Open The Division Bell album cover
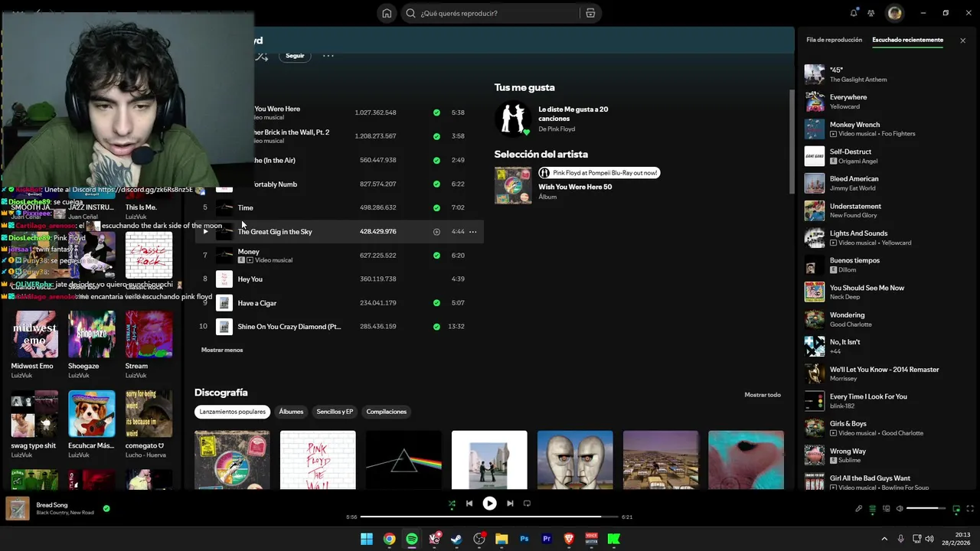This screenshot has width=980, height=551. click(575, 460)
